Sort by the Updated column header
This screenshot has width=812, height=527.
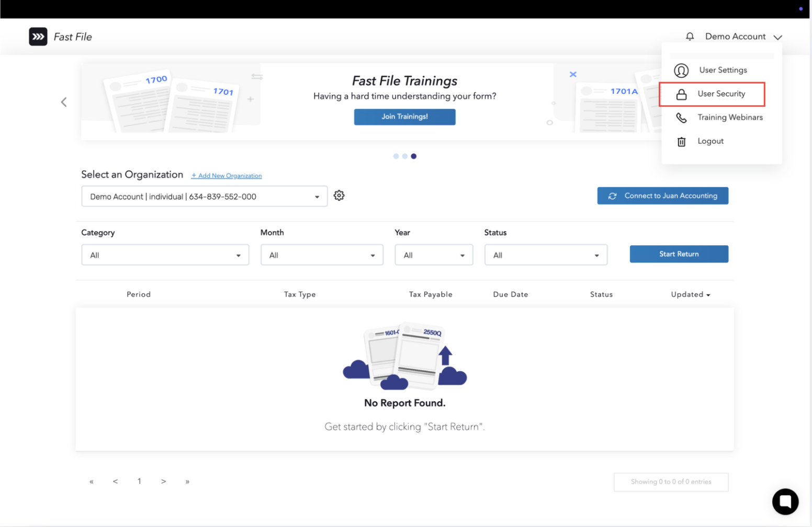(690, 295)
